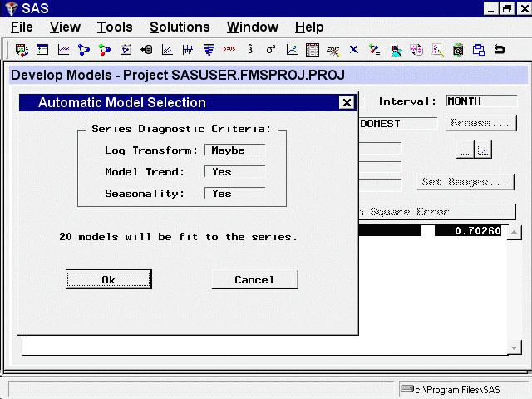Click the red 'pros' text toolbar icon
Image resolution: width=532 pixels, height=399 pixels.
[229, 50]
